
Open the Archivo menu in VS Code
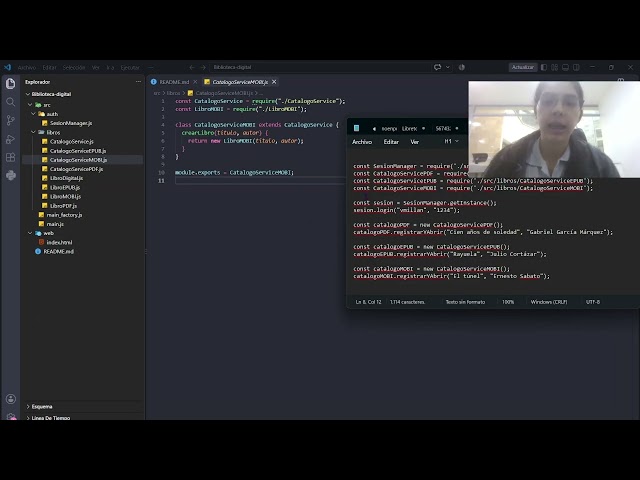coord(27,68)
